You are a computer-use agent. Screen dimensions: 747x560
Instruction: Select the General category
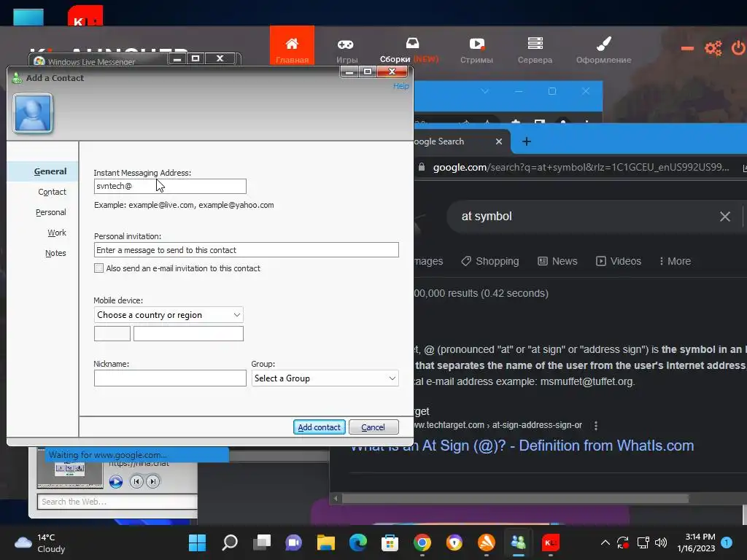pyautogui.click(x=50, y=171)
